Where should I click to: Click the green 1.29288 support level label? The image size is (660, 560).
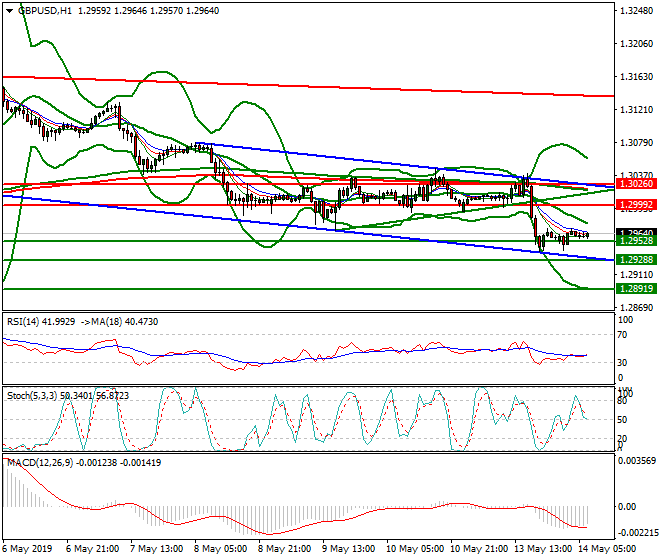[x=636, y=260]
